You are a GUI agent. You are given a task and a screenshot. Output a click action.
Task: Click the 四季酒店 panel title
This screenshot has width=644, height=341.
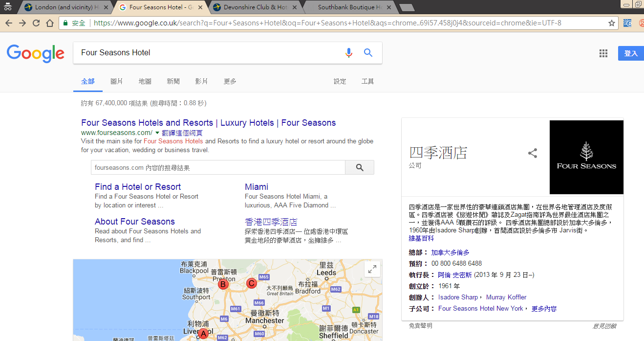[x=438, y=152]
